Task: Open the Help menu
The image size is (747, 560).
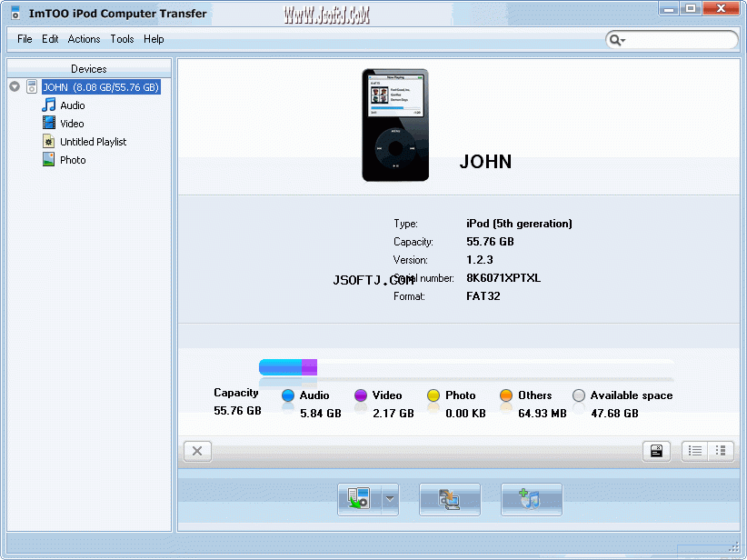Action: click(154, 39)
